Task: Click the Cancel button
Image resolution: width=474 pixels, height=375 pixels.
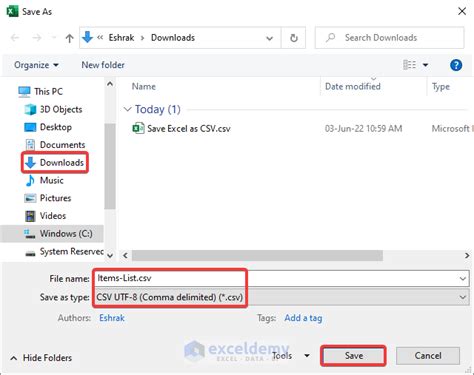Action: (x=428, y=356)
